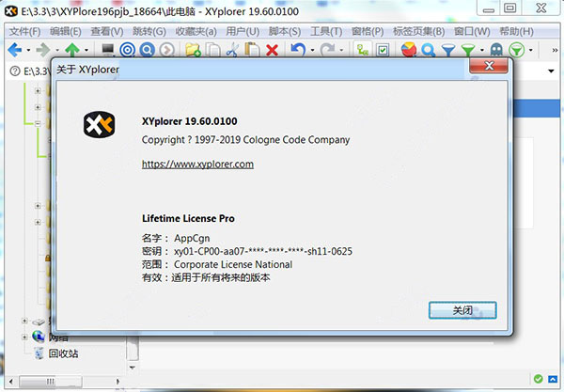
Task: Click the blue target Hotlist icon
Action: (127, 50)
